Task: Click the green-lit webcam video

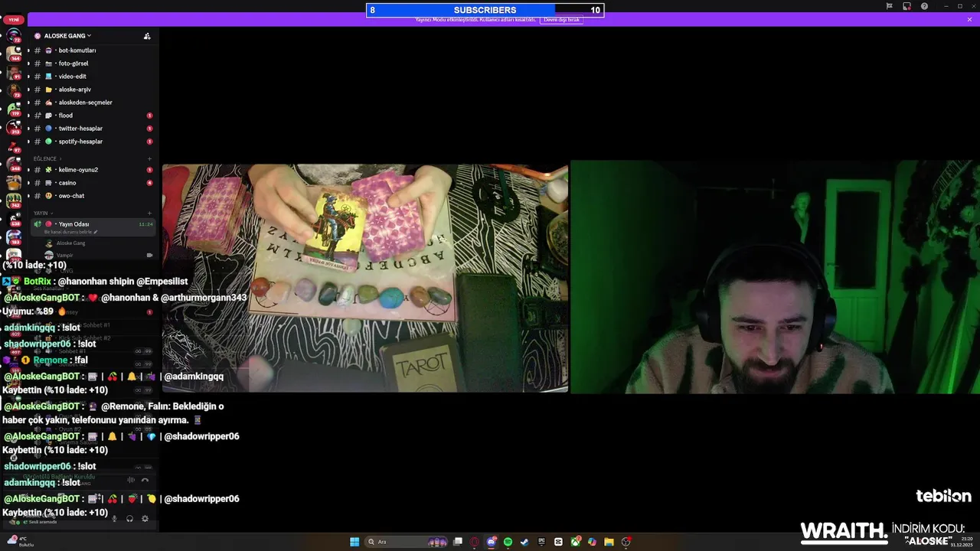Action: [775, 277]
